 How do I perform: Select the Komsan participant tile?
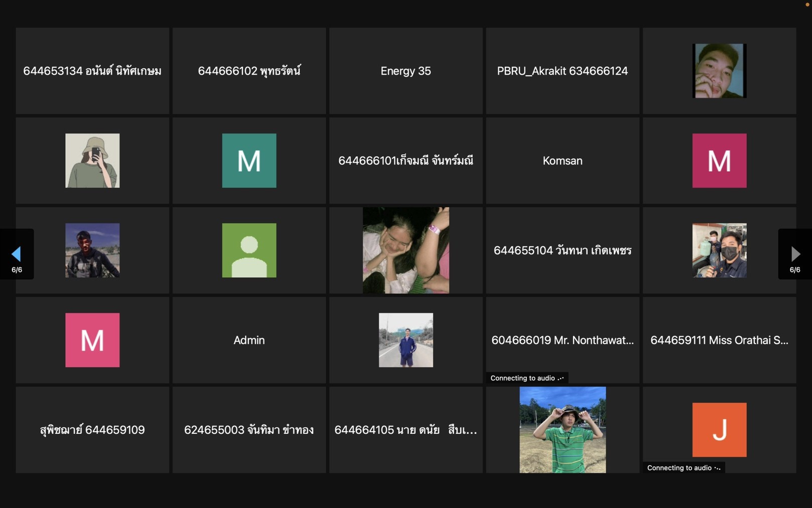(562, 161)
